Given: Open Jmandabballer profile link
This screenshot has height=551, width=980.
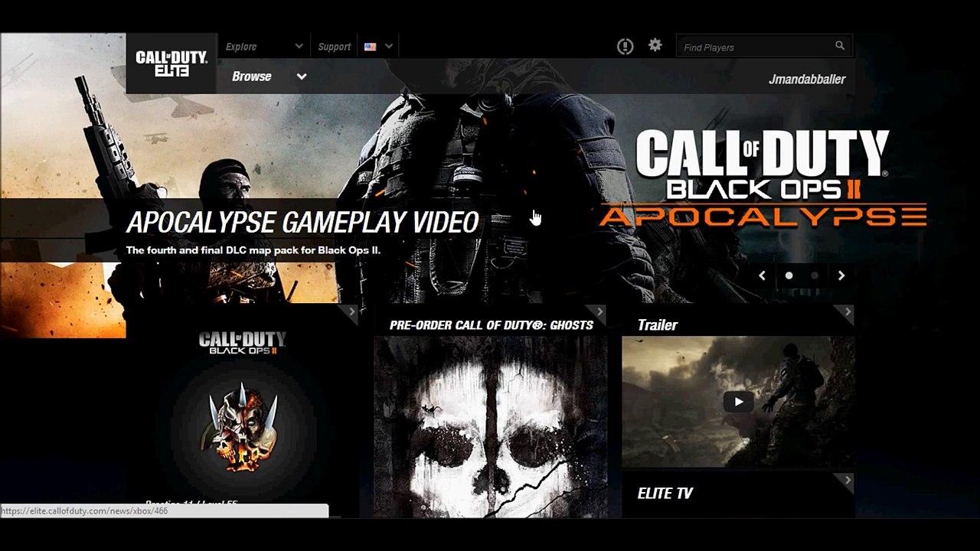Looking at the screenshot, I should [807, 80].
